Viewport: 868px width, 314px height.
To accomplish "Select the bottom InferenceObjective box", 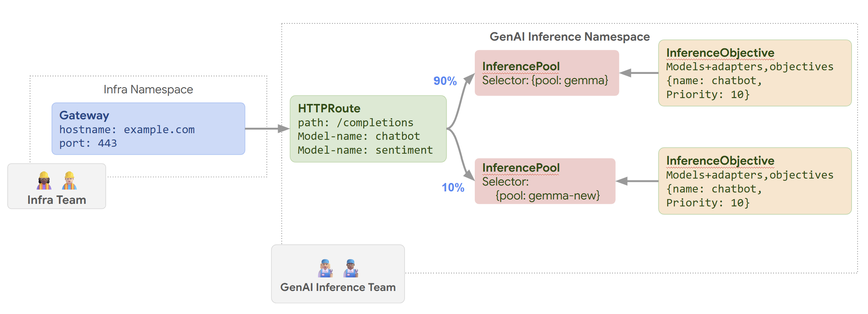I will [x=755, y=181].
